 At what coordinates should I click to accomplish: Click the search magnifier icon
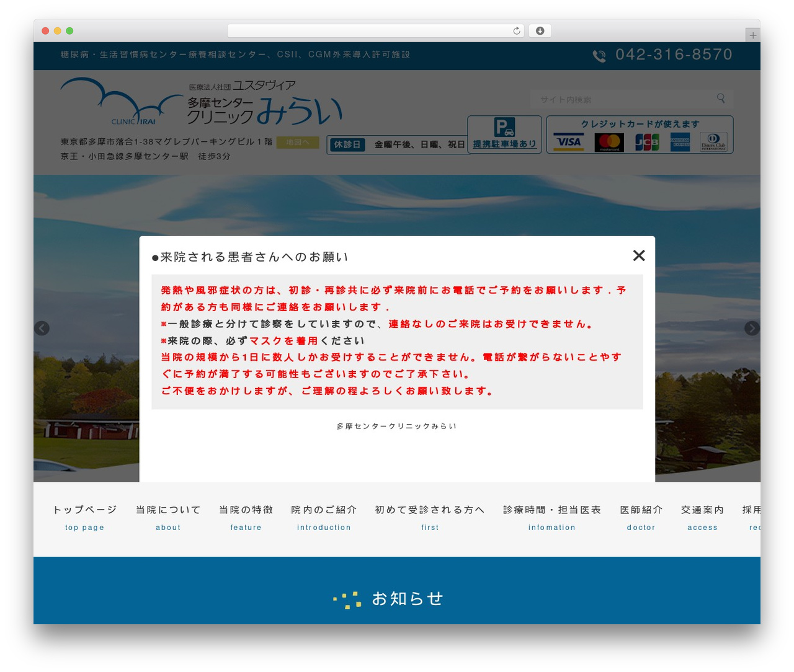[x=721, y=99]
